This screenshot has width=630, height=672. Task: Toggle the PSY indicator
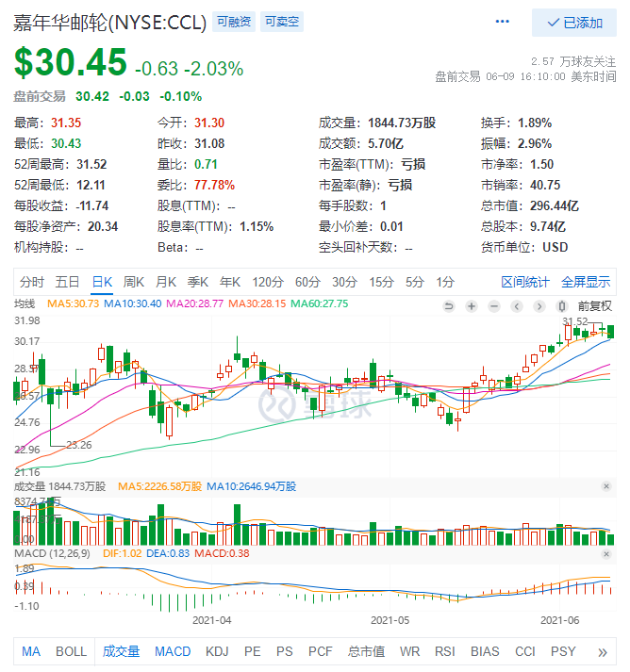pos(563,651)
